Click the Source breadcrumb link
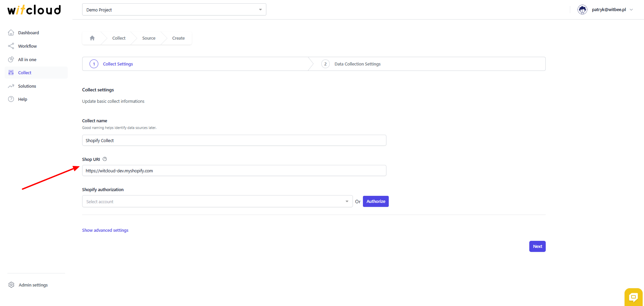The height and width of the screenshot is (306, 644). pos(149,38)
